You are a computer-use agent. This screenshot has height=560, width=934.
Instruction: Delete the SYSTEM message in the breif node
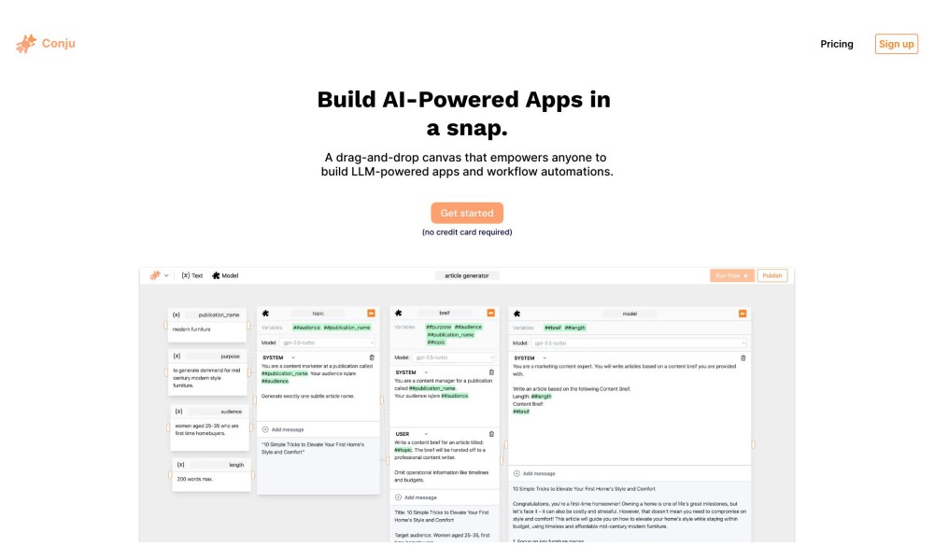click(x=491, y=372)
